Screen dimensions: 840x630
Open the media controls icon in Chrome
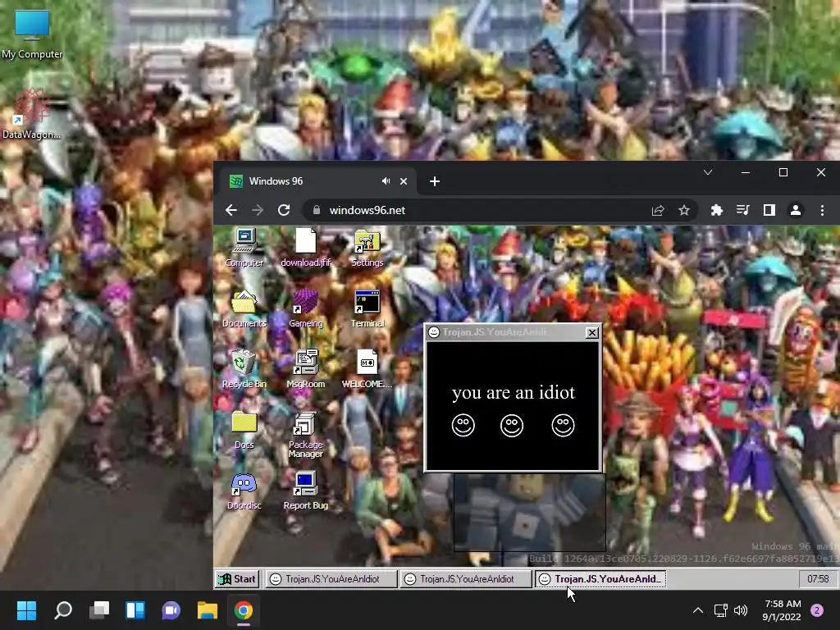(743, 210)
